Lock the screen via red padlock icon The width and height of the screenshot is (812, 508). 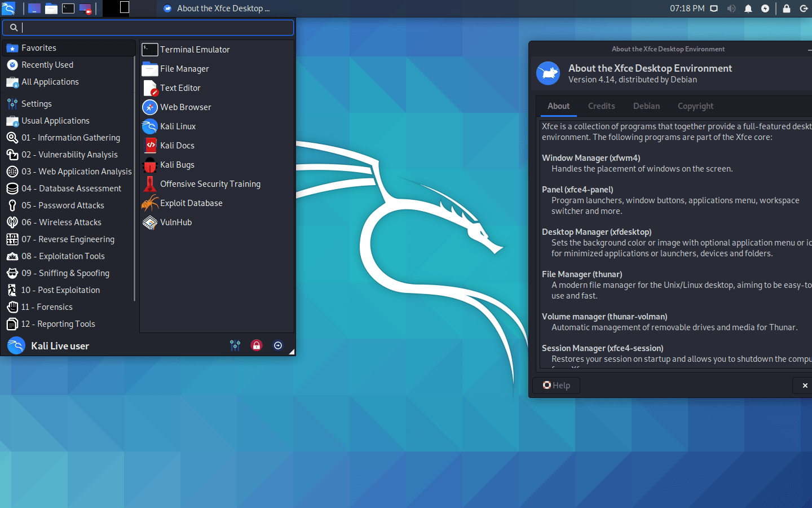click(257, 345)
